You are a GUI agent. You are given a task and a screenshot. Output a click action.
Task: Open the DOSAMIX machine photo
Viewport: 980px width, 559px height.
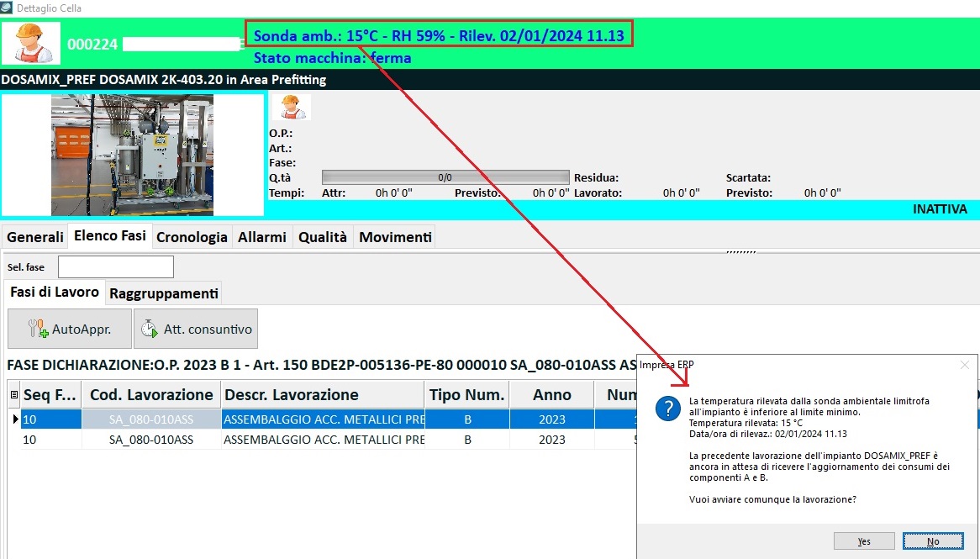(132, 155)
